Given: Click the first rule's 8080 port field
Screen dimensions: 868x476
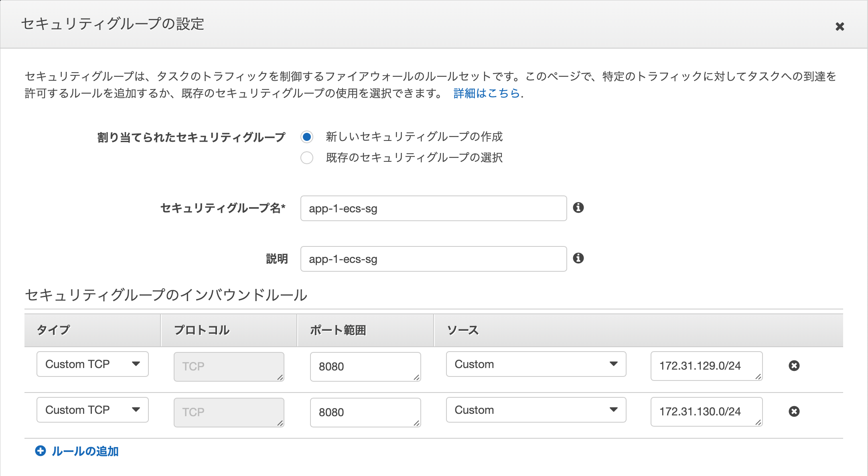Looking at the screenshot, I should pos(365,366).
